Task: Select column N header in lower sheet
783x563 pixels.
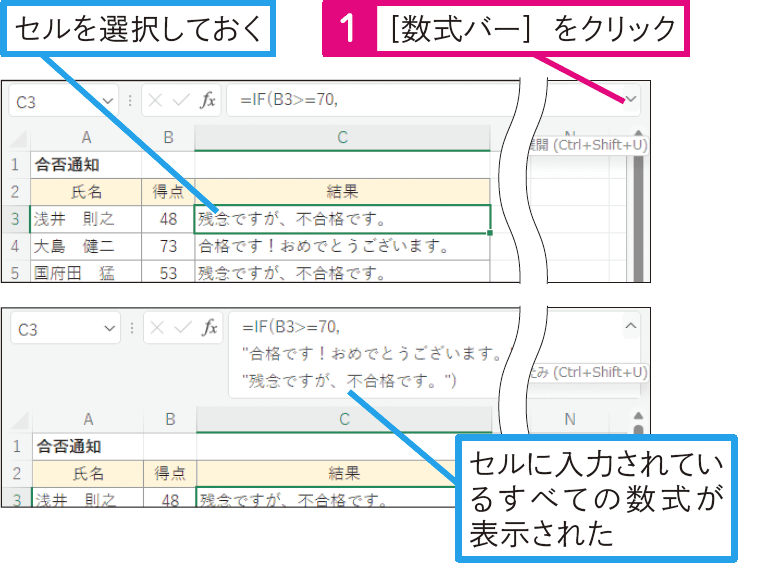Action: (570, 419)
